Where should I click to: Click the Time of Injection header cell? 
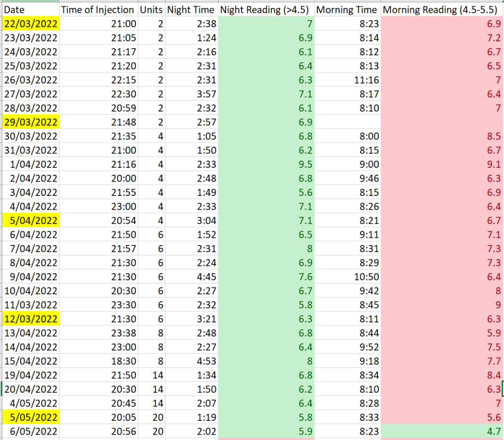pos(98,10)
